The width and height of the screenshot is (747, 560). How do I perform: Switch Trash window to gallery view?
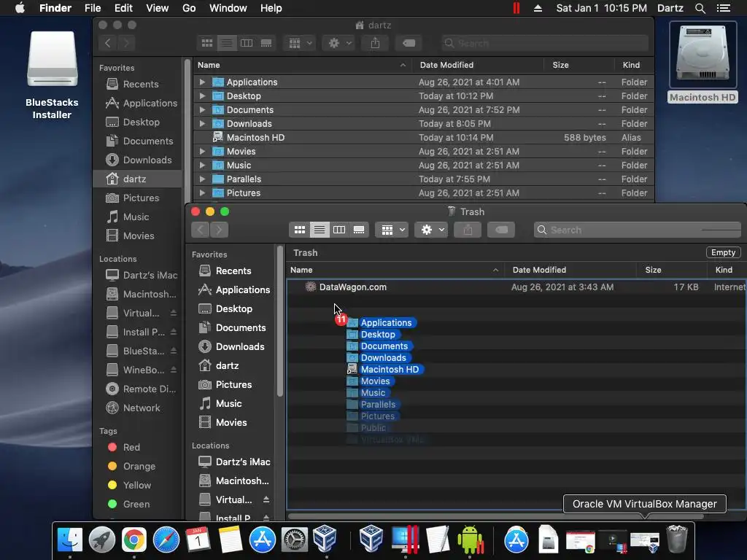click(x=359, y=230)
